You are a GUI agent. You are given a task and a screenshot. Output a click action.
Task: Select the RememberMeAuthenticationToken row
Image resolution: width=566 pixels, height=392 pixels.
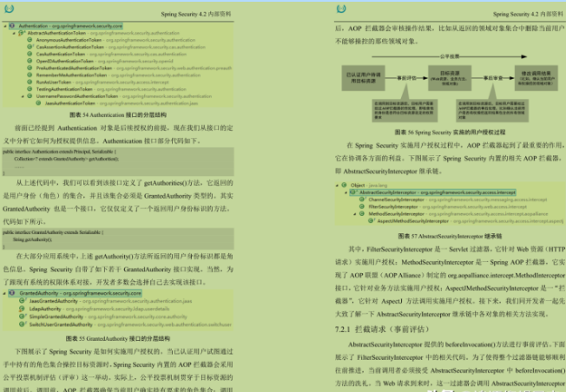click(114, 75)
